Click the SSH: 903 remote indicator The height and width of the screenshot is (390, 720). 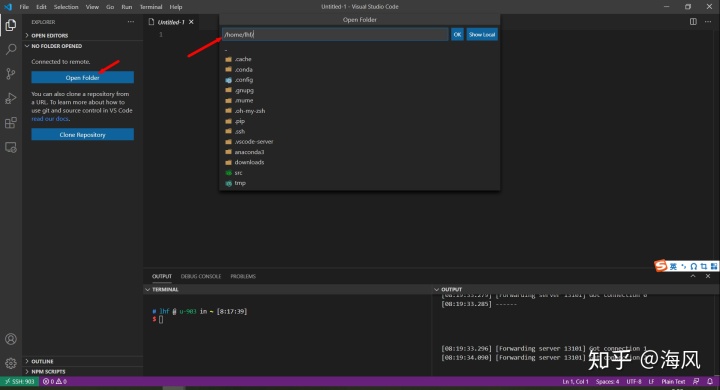point(19,381)
